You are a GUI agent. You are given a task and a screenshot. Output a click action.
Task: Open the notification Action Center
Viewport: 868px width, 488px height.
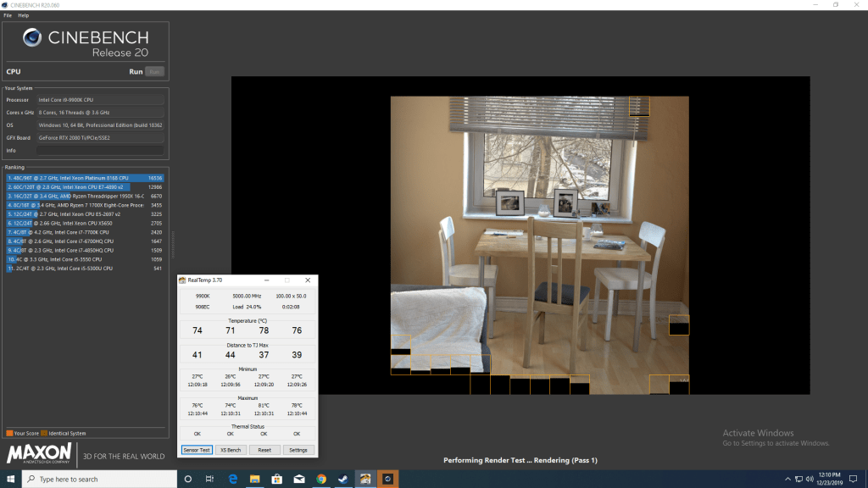(854, 480)
